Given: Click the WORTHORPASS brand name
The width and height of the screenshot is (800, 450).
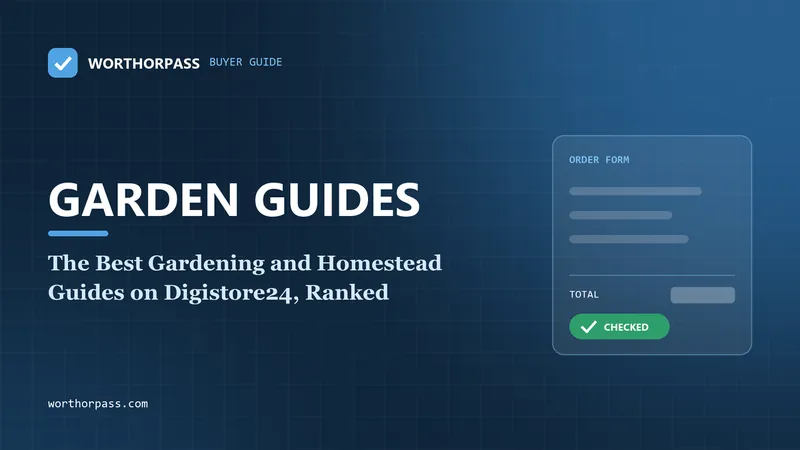Looking at the screenshot, I should coord(143,63).
